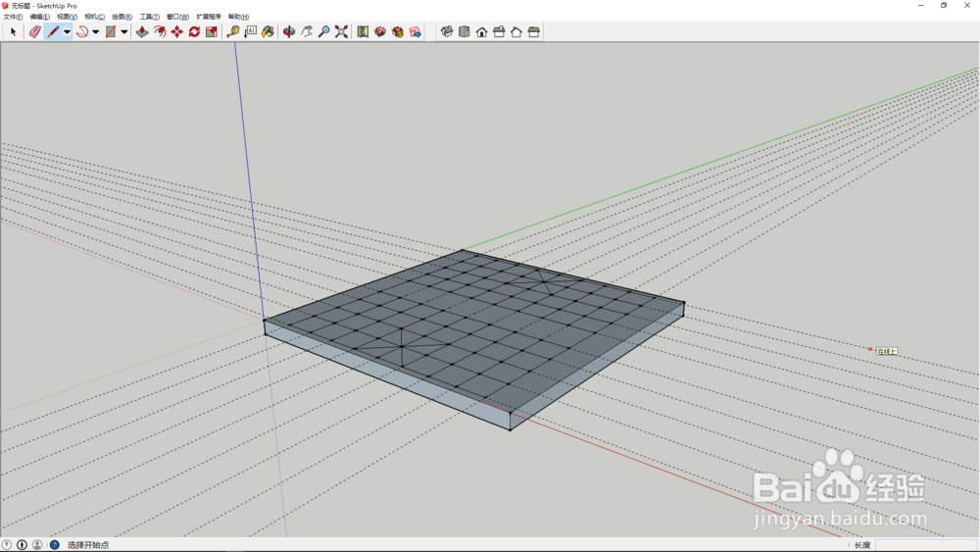This screenshot has height=552, width=980.
Task: Open the Extension Warehouse icon
Action: (398, 32)
